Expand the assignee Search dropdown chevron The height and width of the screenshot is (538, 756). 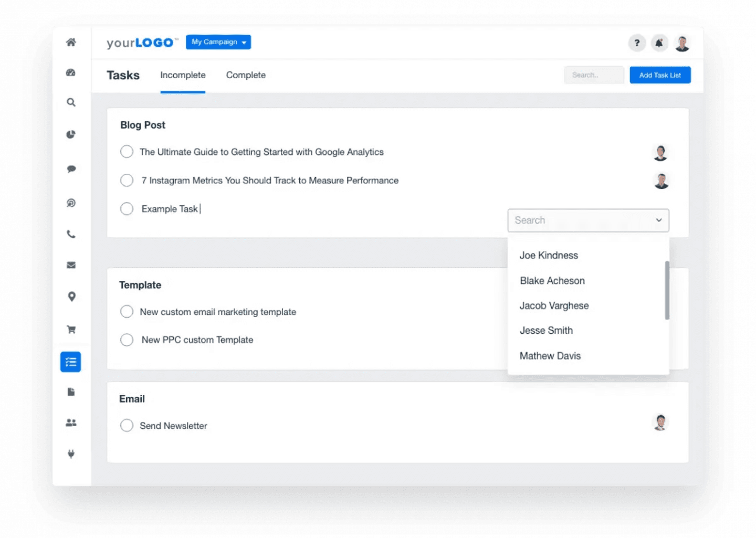[658, 220]
